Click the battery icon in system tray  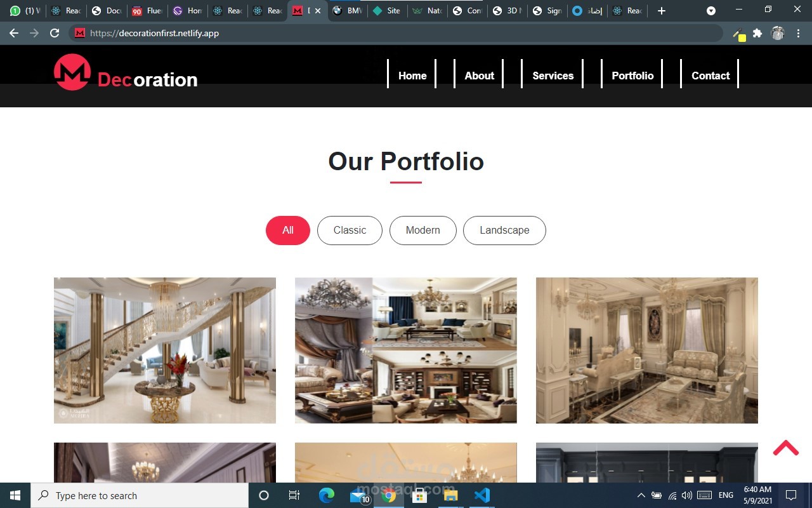tap(657, 495)
